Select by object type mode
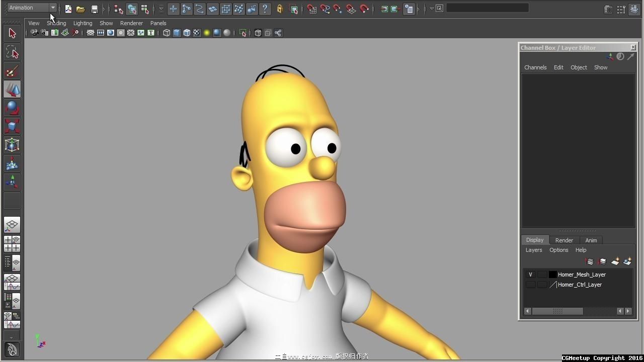Image resolution: width=644 pixels, height=362 pixels. tap(132, 9)
